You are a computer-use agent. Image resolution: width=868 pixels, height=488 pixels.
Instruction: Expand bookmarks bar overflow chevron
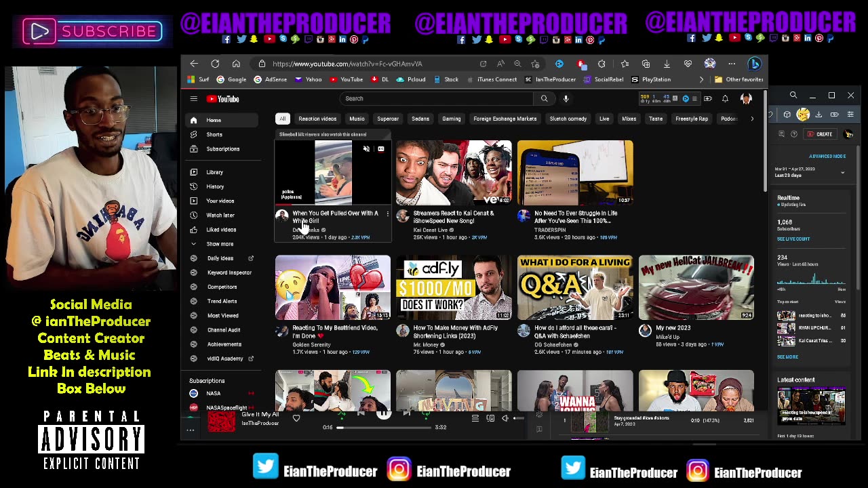[x=701, y=79]
